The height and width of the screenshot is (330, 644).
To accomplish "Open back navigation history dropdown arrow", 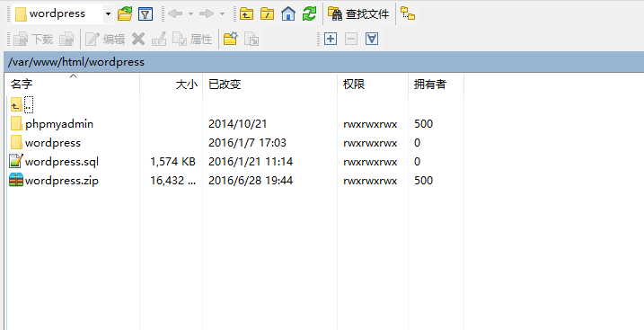I will [x=190, y=14].
